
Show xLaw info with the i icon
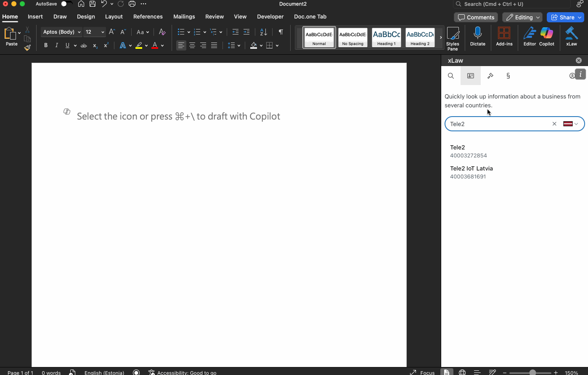(580, 74)
